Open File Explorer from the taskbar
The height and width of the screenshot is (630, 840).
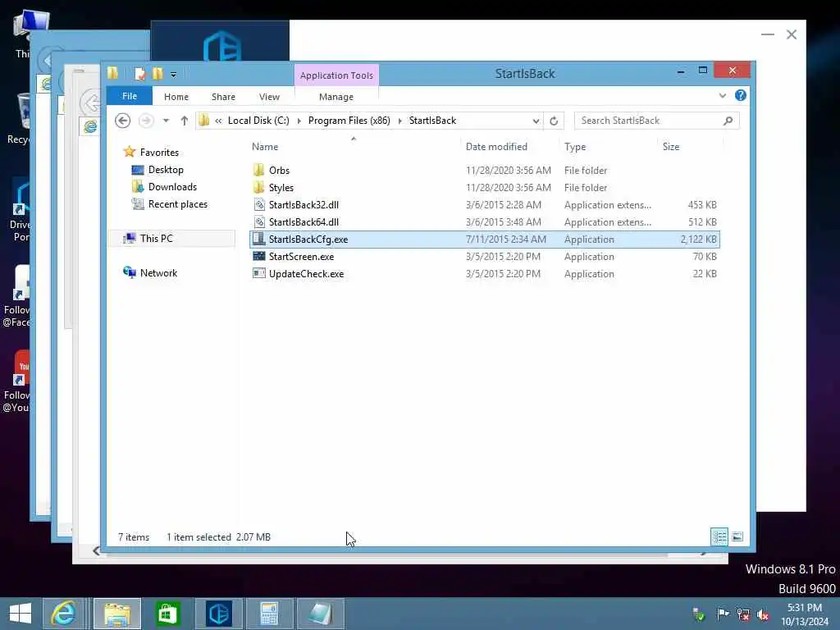click(x=118, y=614)
